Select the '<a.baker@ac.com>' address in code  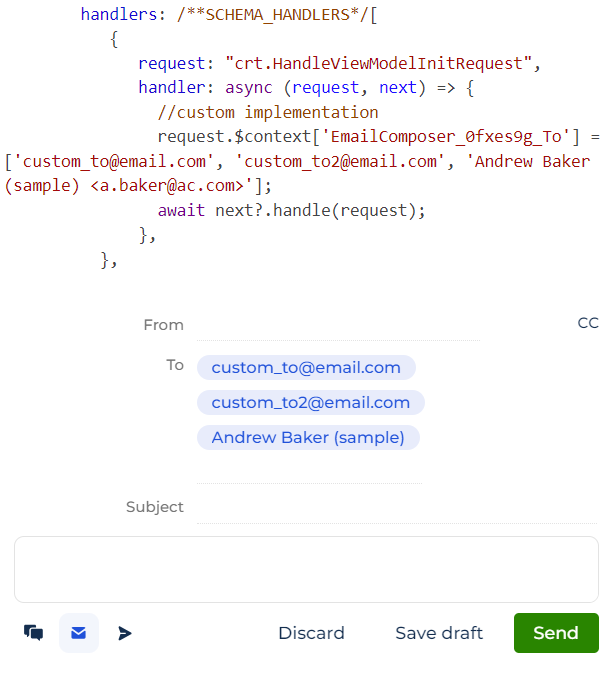pyautogui.click(x=167, y=186)
